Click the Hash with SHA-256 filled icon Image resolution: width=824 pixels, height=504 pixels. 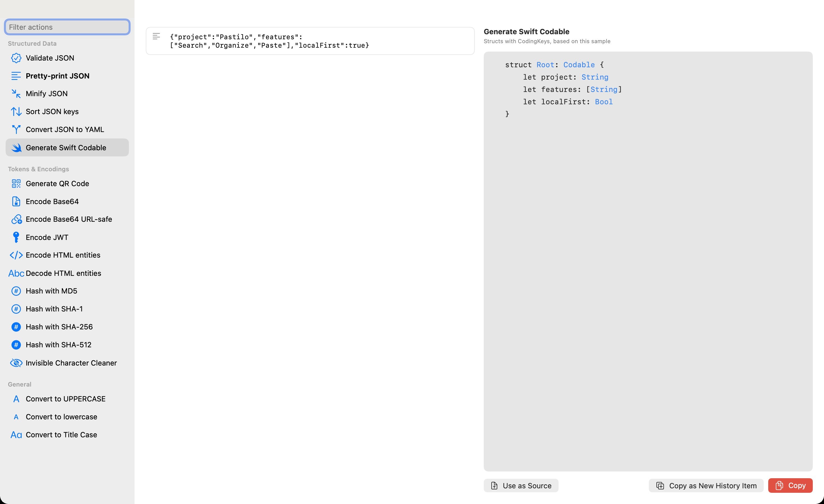tap(16, 327)
